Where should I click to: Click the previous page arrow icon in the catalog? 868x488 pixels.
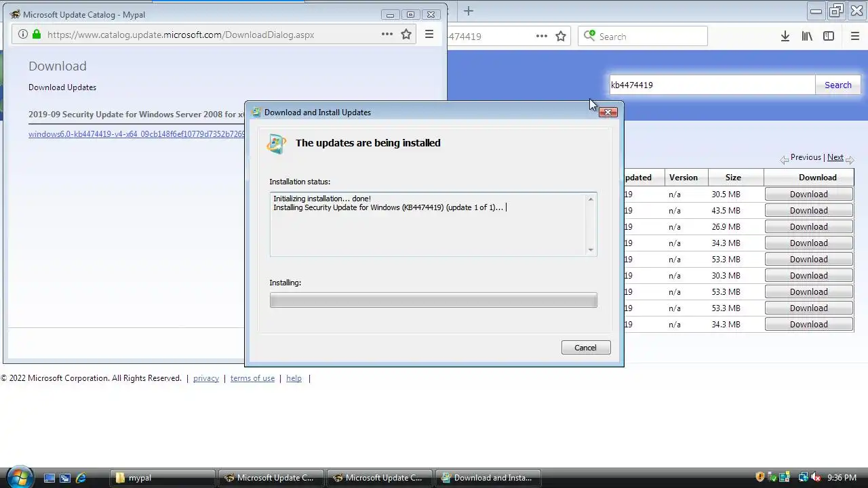pyautogui.click(x=785, y=160)
